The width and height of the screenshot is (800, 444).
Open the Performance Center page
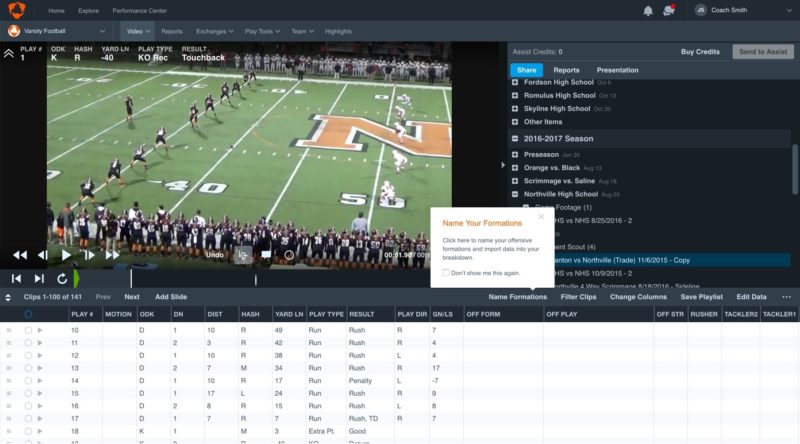139,11
